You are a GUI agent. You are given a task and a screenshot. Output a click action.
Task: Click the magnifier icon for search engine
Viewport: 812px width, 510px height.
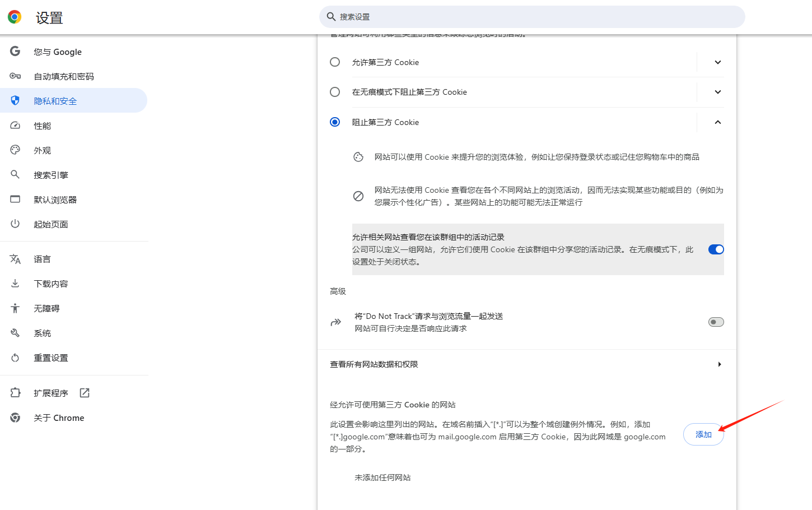click(15, 175)
